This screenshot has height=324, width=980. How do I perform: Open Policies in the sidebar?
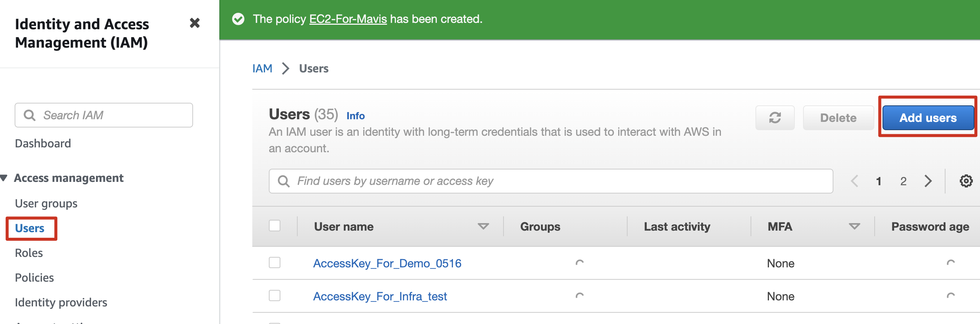tap(34, 277)
